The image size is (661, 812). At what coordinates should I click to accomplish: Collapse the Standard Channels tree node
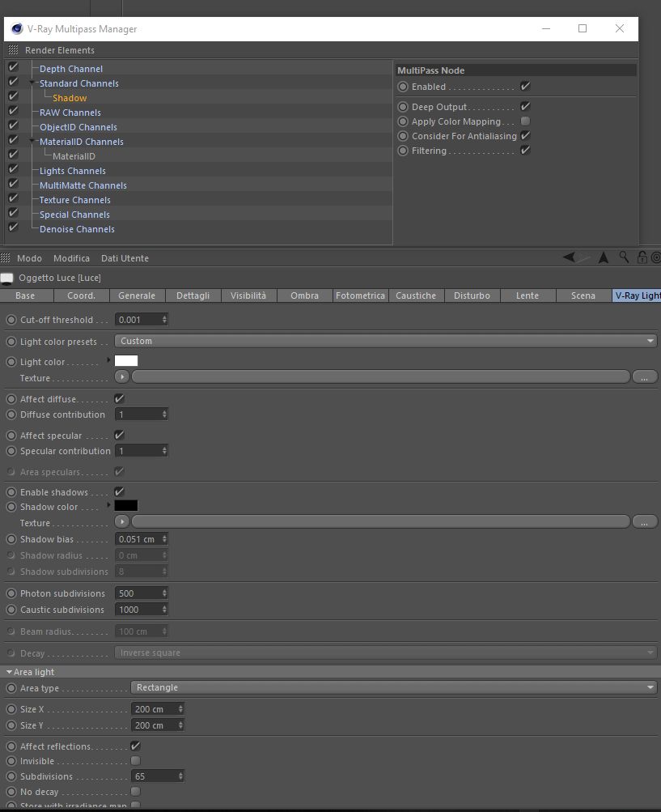pyautogui.click(x=32, y=83)
